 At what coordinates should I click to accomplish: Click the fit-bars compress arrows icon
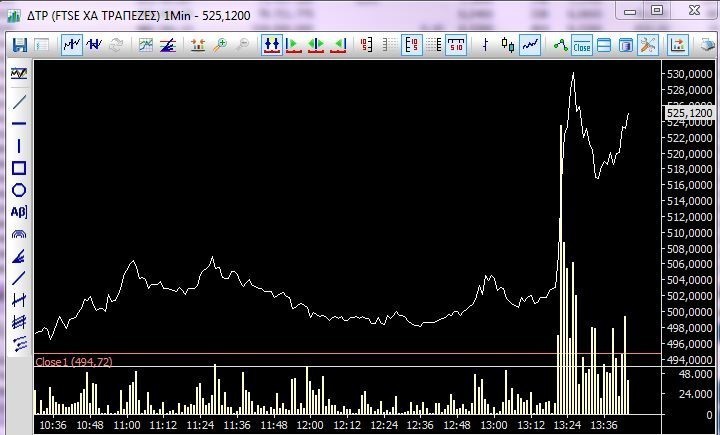point(198,45)
